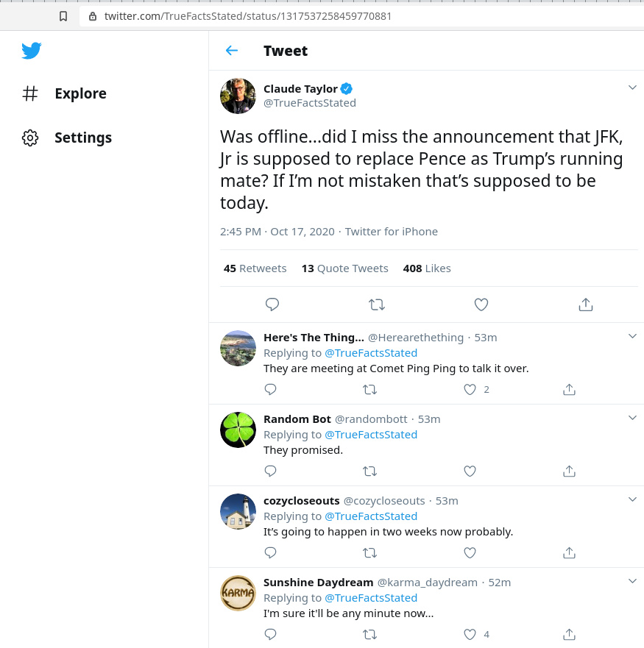
Task: Click Claude Taylor's verified badge
Action: 346,88
